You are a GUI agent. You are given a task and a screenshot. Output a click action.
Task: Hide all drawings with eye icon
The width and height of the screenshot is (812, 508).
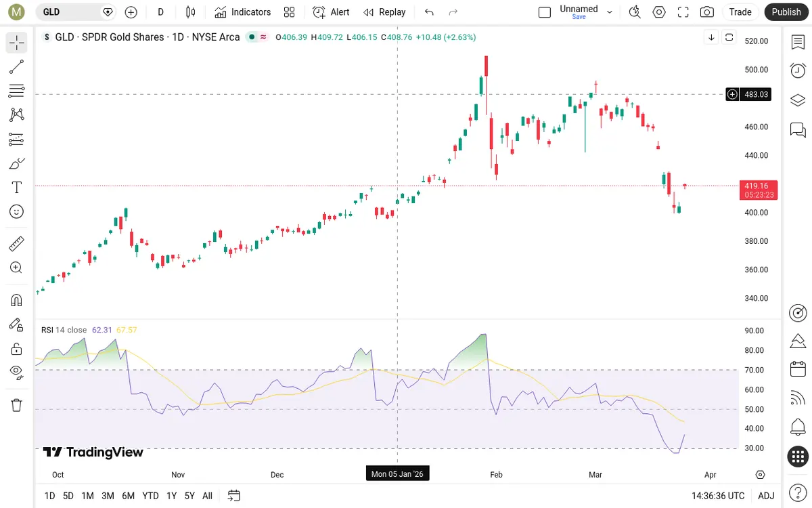[x=17, y=372]
